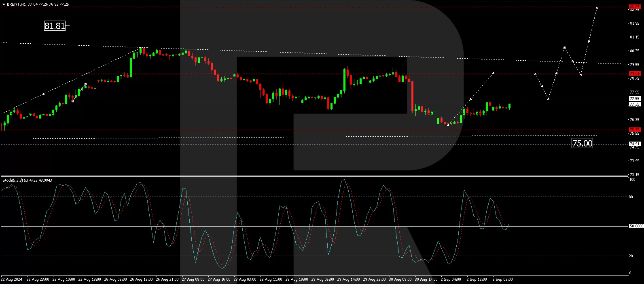Click the 27 Aug 08:00 time label

[x=193, y=280]
